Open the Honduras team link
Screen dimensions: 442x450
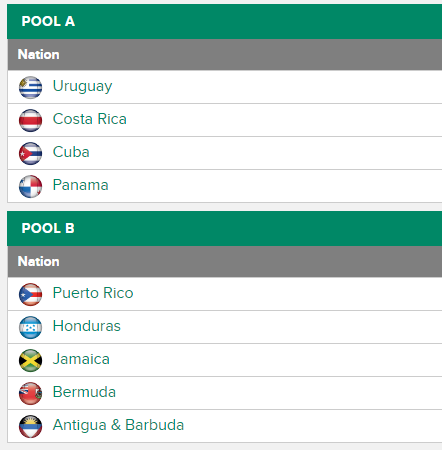tap(87, 326)
